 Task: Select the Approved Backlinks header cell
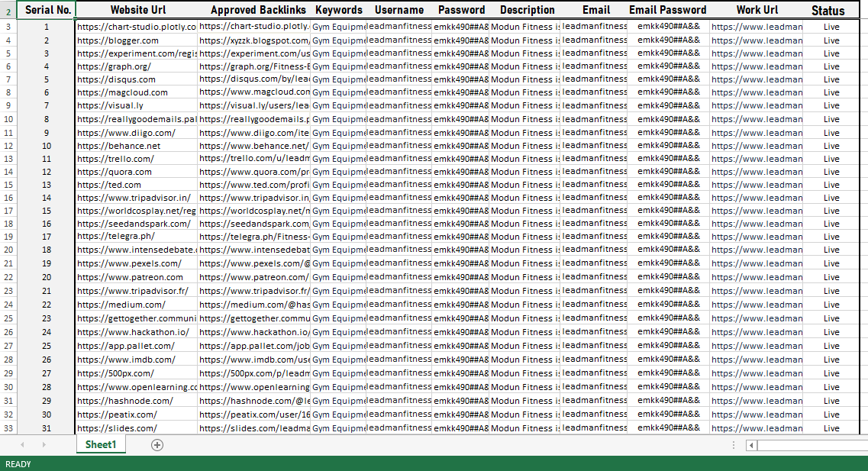tap(258, 10)
